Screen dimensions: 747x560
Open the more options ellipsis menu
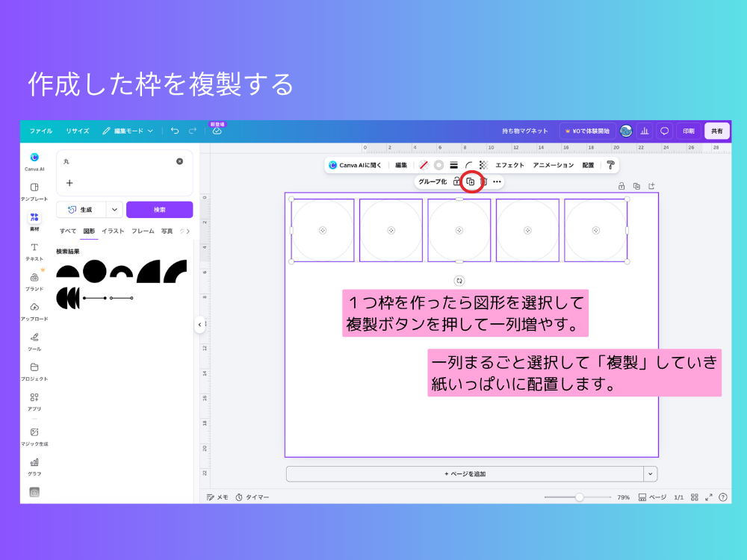pyautogui.click(x=497, y=181)
